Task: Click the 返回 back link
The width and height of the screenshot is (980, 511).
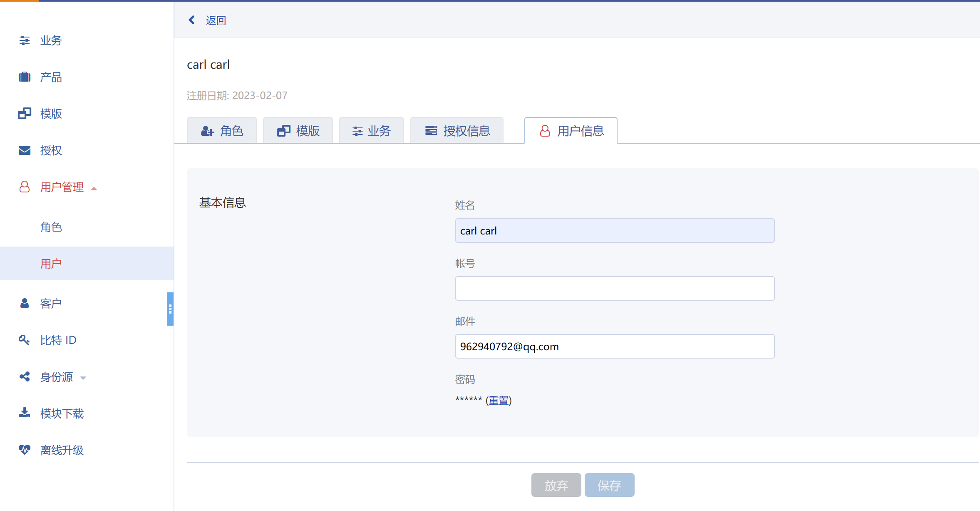Action: coord(216,20)
